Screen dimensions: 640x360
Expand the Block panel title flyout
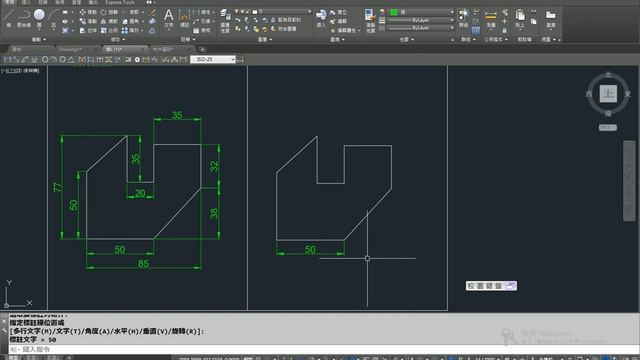tap(337, 40)
